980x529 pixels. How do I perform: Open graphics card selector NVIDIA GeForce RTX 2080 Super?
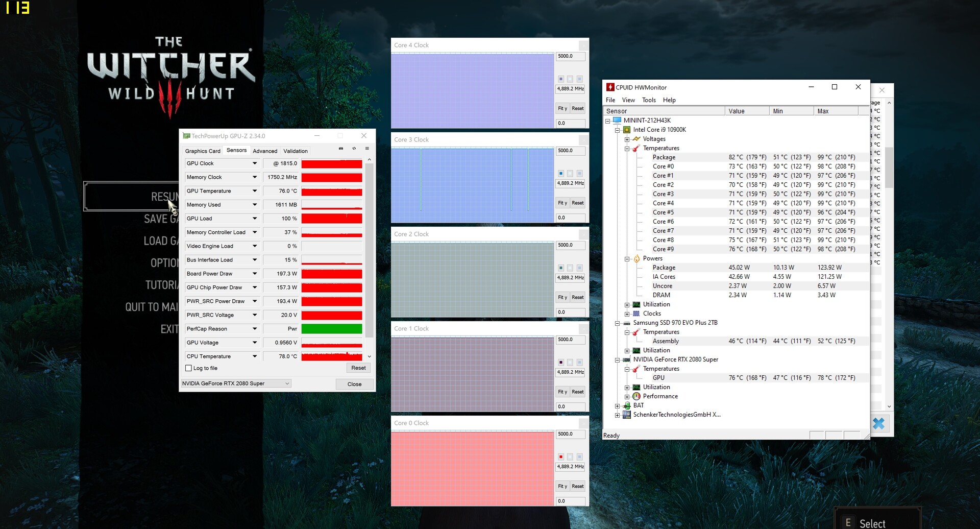(236, 383)
